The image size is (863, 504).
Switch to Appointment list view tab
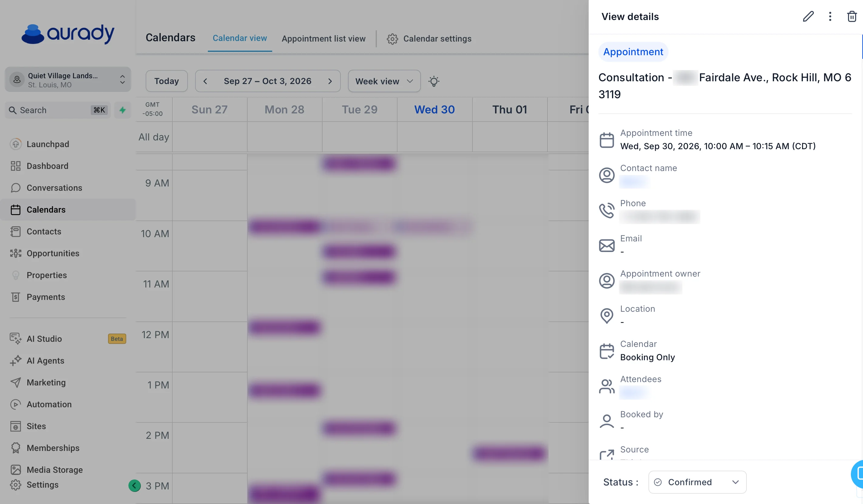coord(323,39)
